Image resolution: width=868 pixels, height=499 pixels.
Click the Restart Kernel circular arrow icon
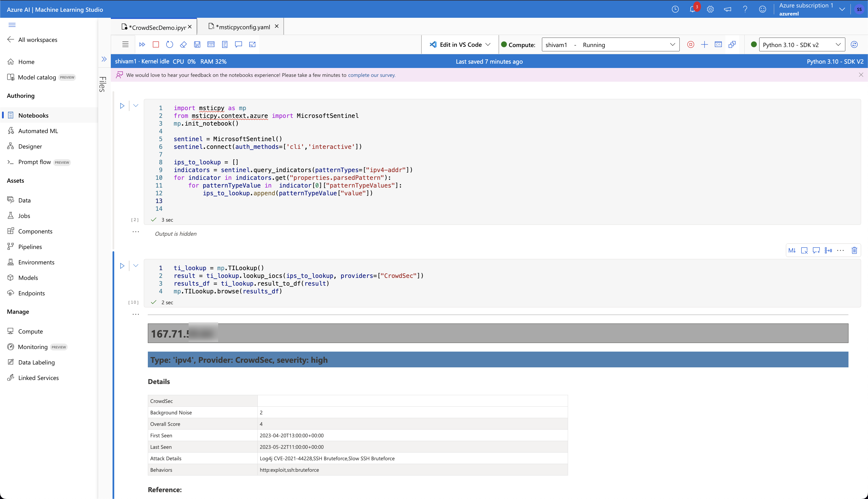point(170,44)
